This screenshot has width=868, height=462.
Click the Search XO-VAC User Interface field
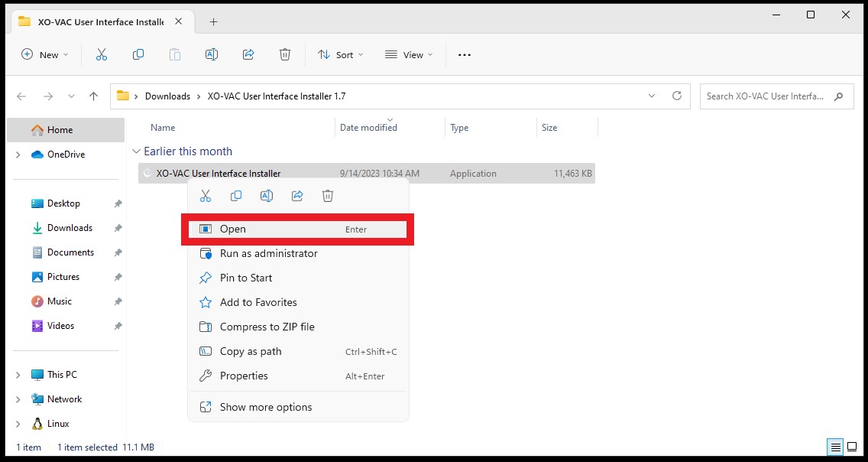776,96
